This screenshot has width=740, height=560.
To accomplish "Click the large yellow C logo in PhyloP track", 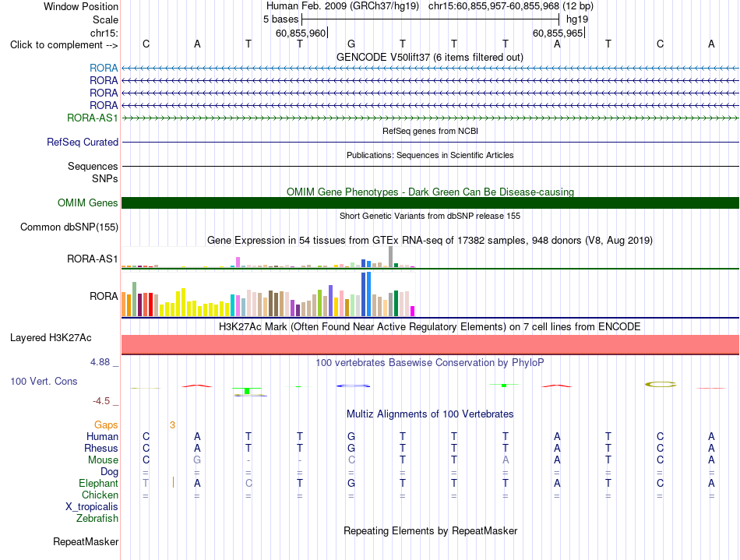I will 661,385.
